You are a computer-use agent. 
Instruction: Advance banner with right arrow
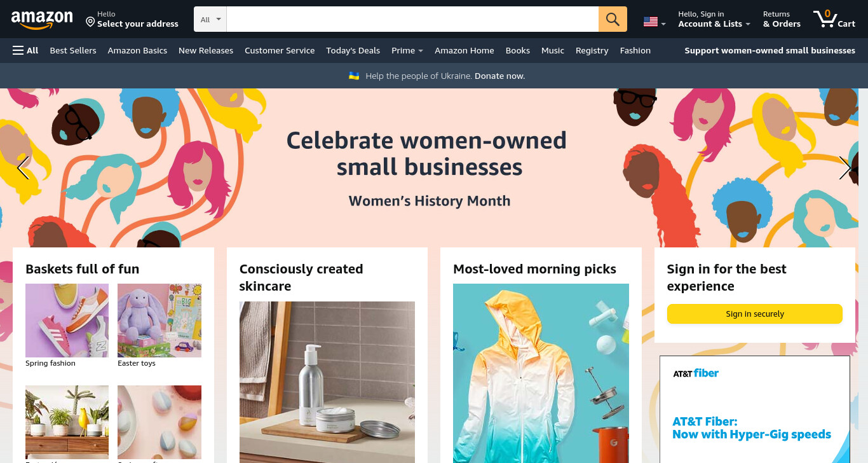[844, 168]
